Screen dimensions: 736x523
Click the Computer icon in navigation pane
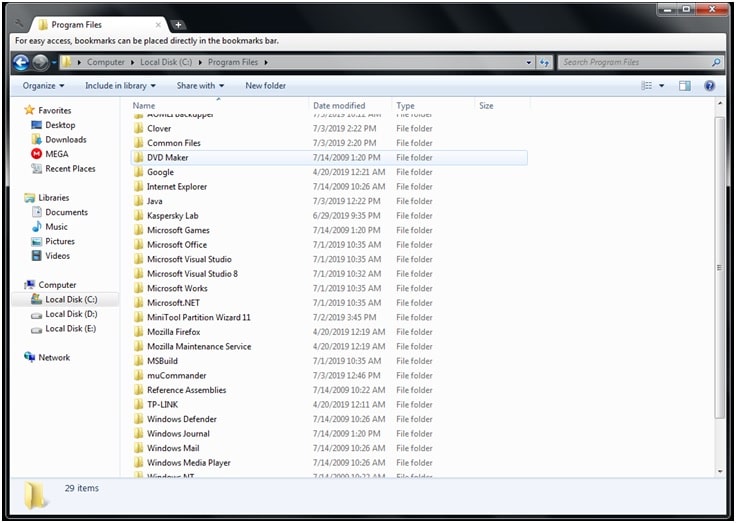(x=30, y=285)
